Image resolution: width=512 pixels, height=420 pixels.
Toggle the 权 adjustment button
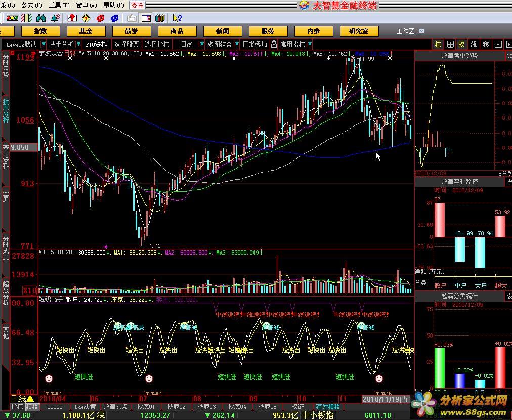pyautogui.click(x=462, y=45)
